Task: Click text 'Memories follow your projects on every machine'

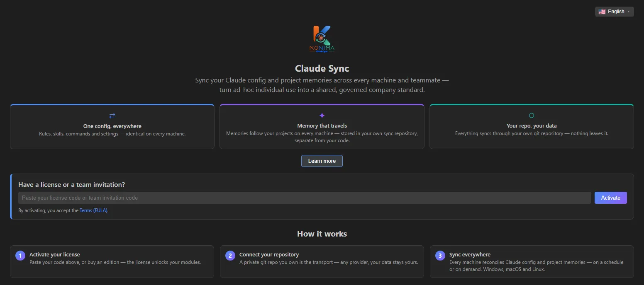Action: pos(280,133)
